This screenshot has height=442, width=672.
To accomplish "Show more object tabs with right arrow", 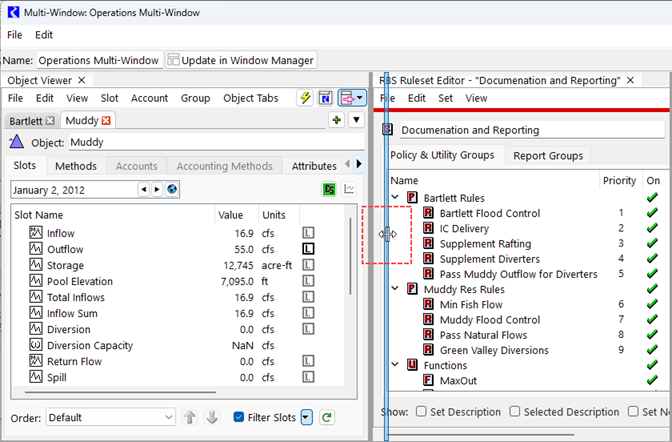I will click(x=359, y=165).
